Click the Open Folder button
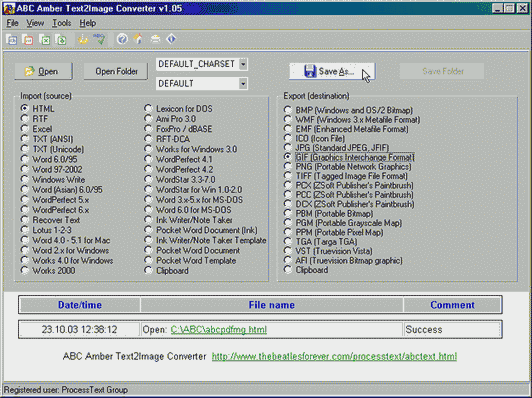Viewport: 532px width, 398px height. (x=116, y=71)
